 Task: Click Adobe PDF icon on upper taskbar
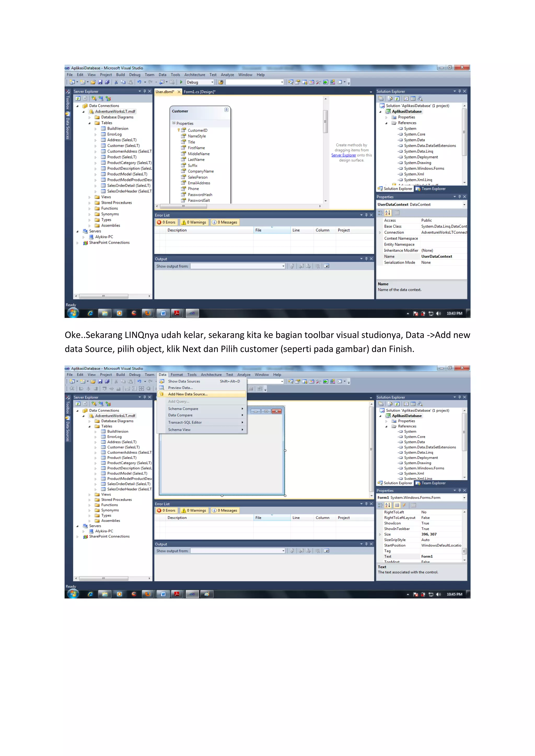tap(177, 313)
